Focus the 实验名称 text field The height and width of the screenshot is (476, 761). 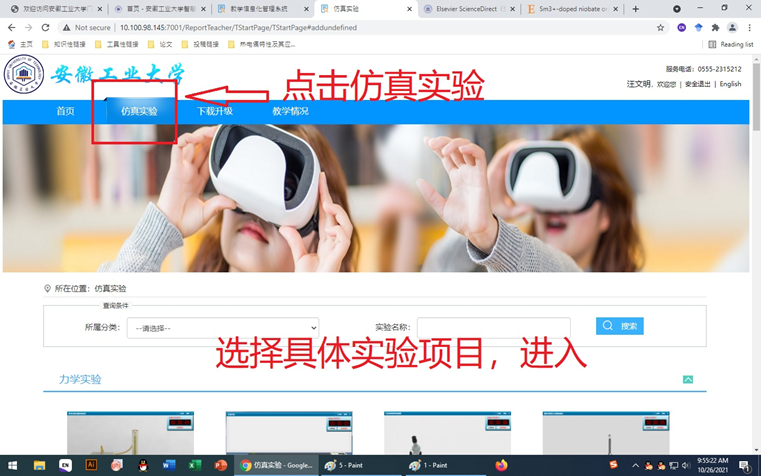click(x=494, y=328)
